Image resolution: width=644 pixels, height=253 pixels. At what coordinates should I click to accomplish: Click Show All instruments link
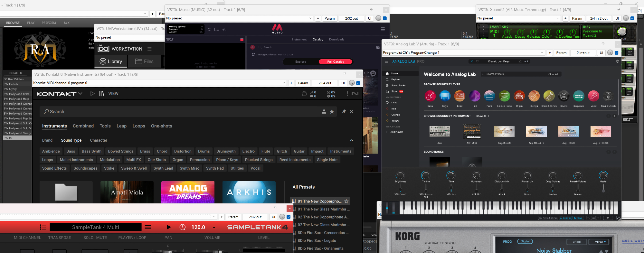coord(482,116)
